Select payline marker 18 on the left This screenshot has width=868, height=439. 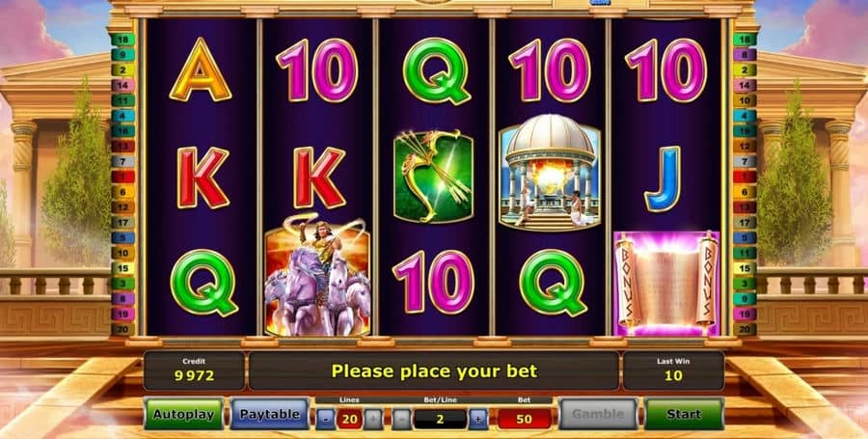tap(122, 40)
